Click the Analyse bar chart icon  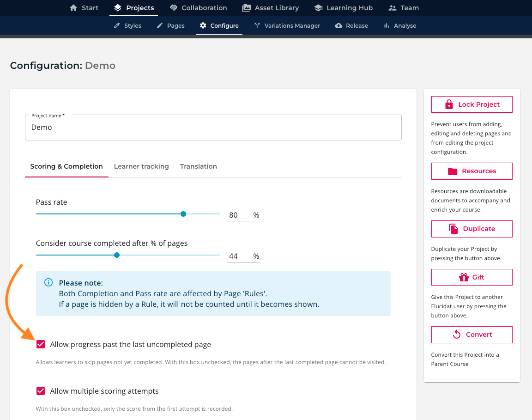pyautogui.click(x=387, y=25)
